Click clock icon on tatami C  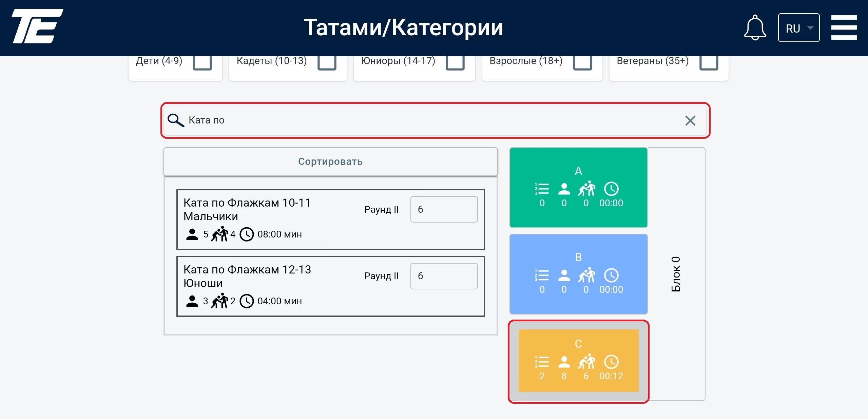pyautogui.click(x=611, y=362)
